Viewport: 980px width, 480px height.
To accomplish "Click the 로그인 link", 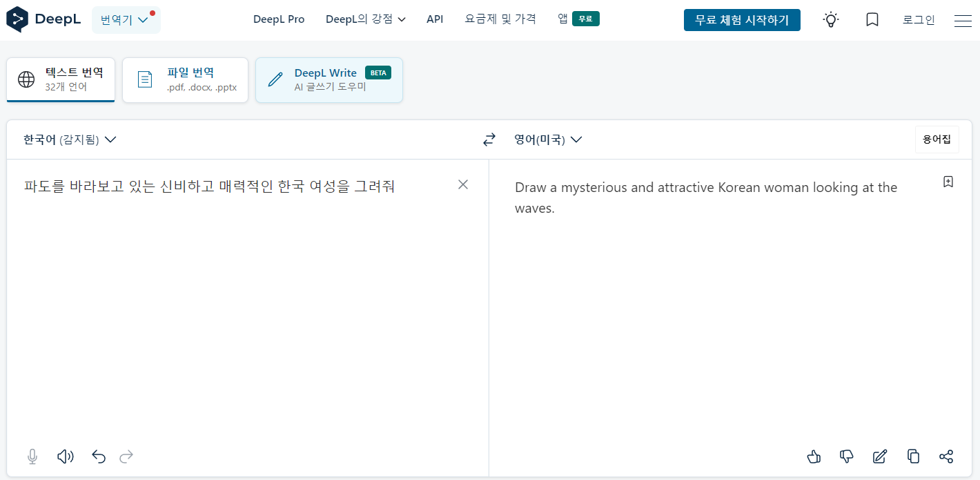I will (x=919, y=20).
